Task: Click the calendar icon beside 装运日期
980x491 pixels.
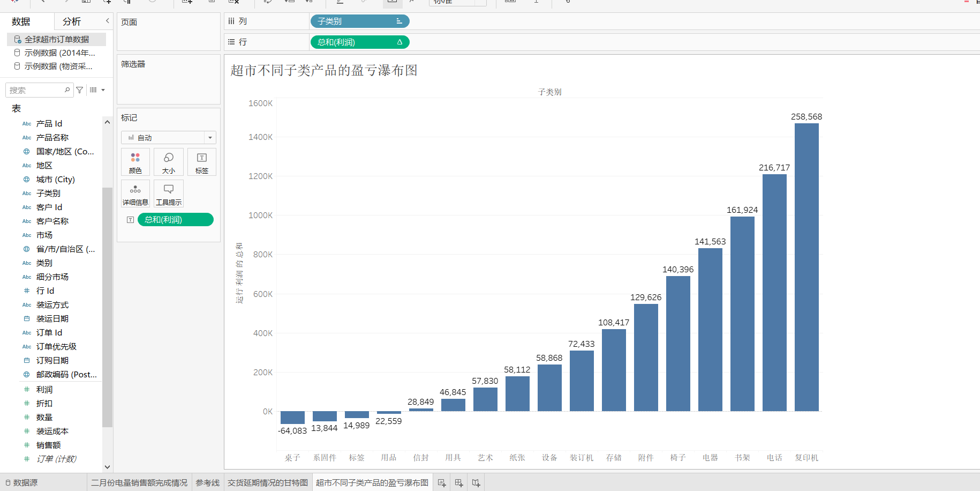Action: [27, 318]
